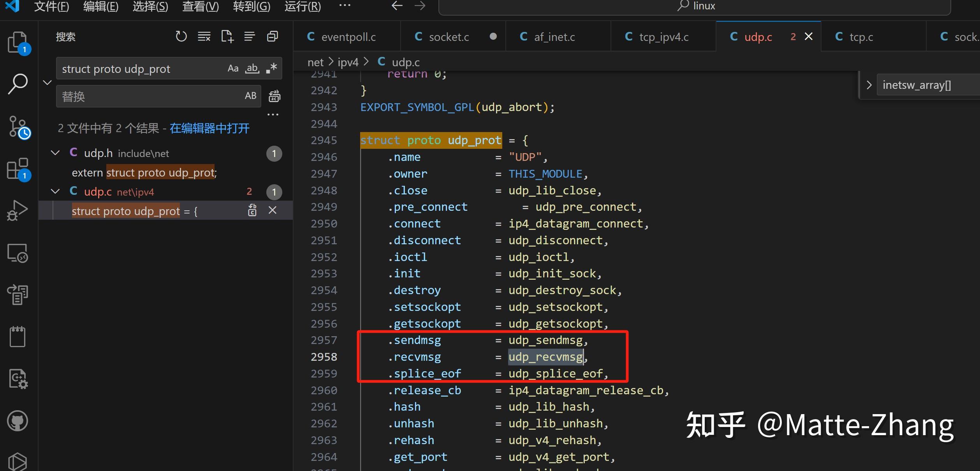
Task: Toggle Use Regular Expression in search
Action: coord(271,68)
